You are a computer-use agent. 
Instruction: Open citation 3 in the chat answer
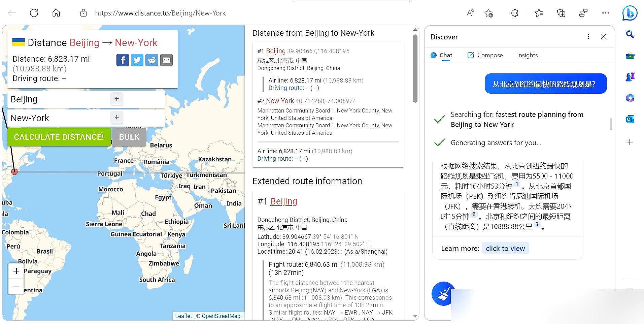537,225
